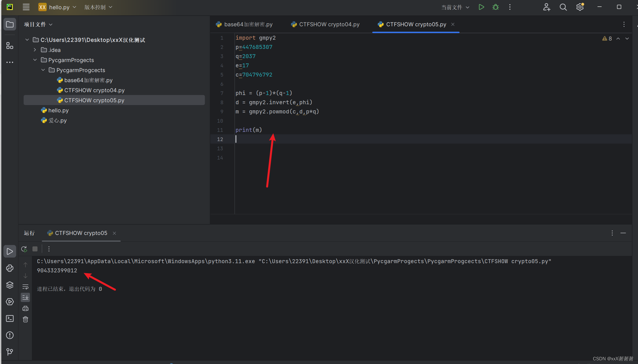Toggle soft-wrap in the run console
638x364 pixels.
pyautogui.click(x=25, y=287)
